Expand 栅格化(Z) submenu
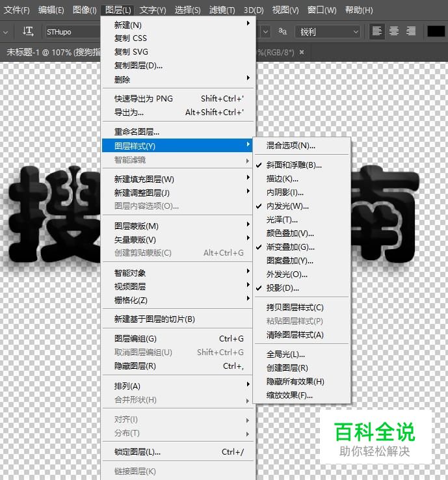This screenshot has width=448, height=480. pyautogui.click(x=178, y=300)
